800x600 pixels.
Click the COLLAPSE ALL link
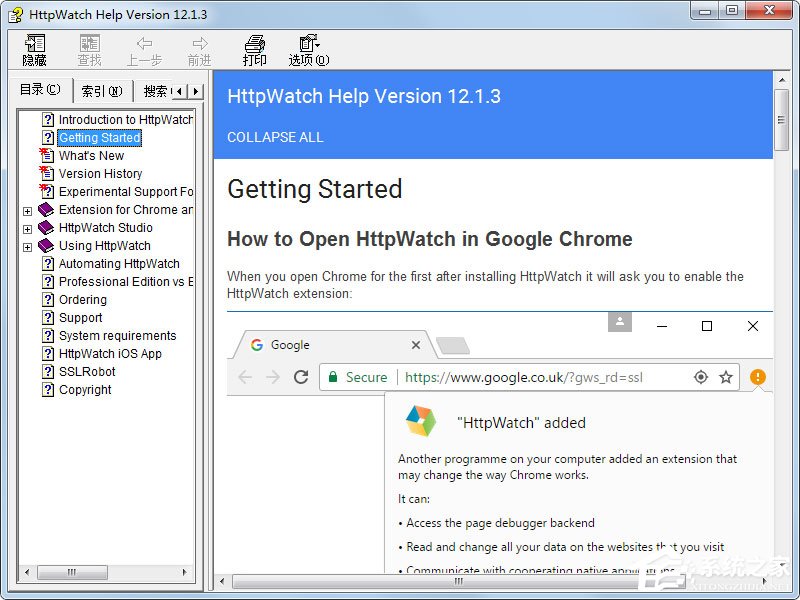pos(275,137)
